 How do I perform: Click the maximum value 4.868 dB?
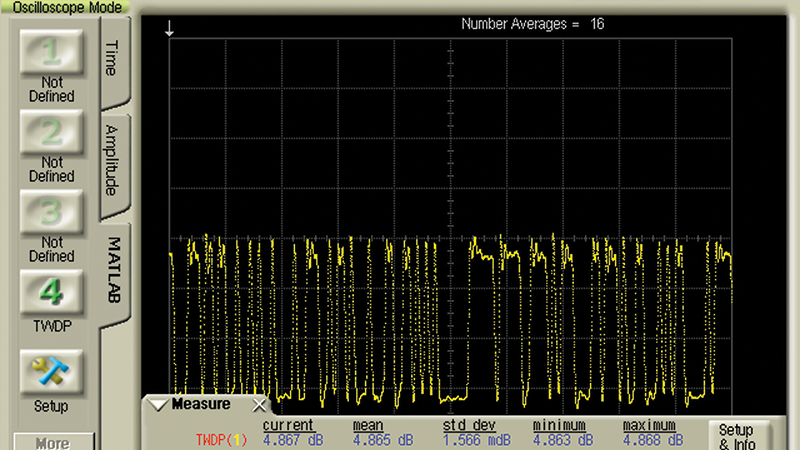click(653, 440)
